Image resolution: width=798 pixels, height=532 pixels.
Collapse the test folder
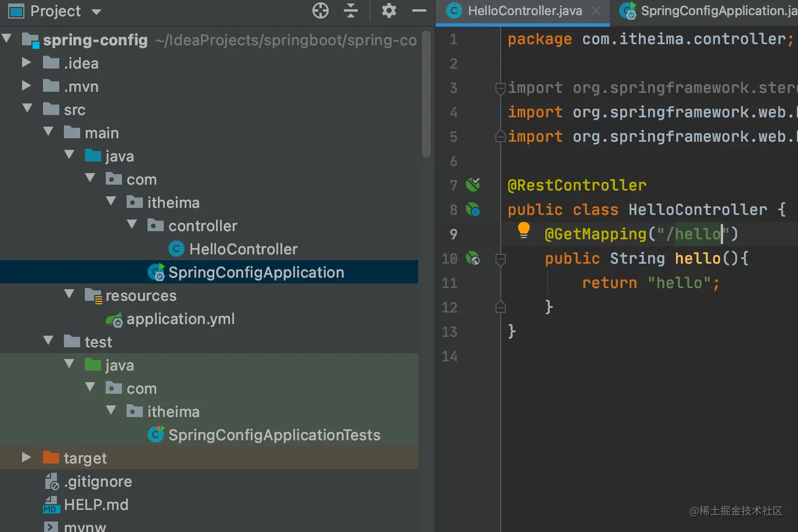tap(48, 341)
